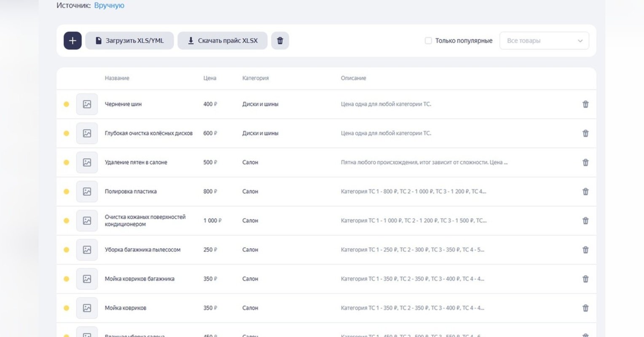Delete the Глубокая очистка колёсных дисков row

pos(585,133)
